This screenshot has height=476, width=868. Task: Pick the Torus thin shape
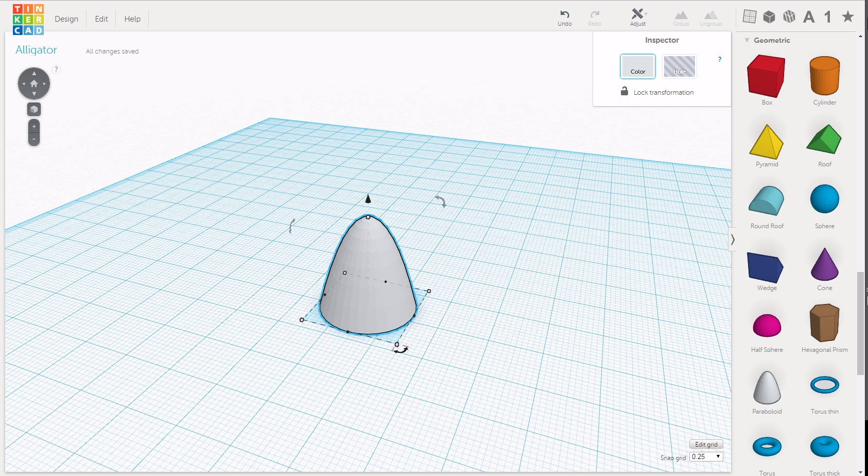(x=825, y=385)
